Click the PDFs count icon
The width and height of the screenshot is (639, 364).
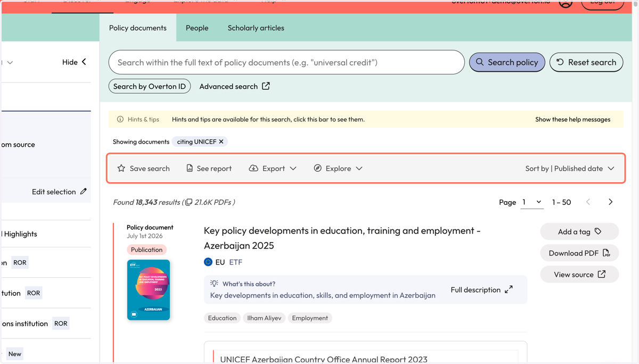pos(189,202)
